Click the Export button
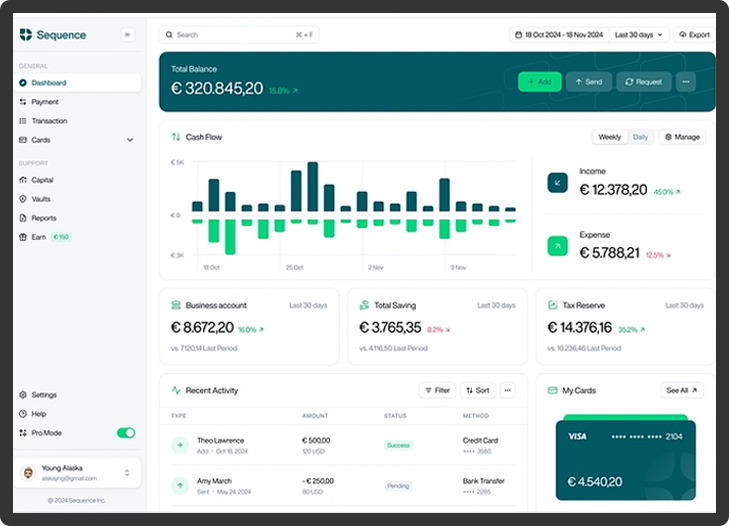This screenshot has width=729, height=526. (694, 35)
